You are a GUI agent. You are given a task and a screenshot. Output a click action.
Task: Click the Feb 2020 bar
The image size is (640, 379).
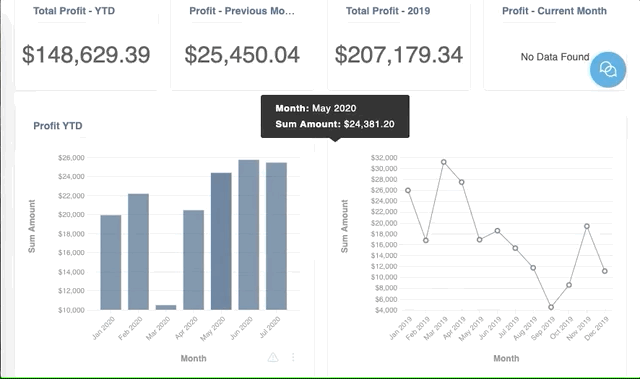coord(138,252)
